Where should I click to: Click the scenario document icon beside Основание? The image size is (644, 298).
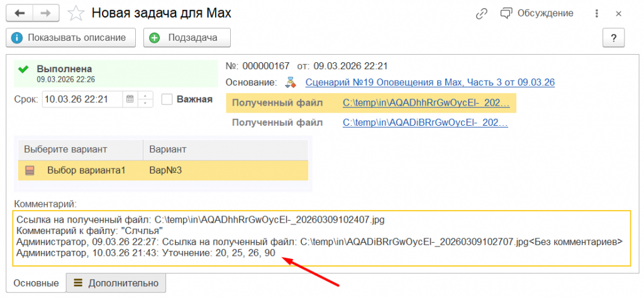(290, 82)
